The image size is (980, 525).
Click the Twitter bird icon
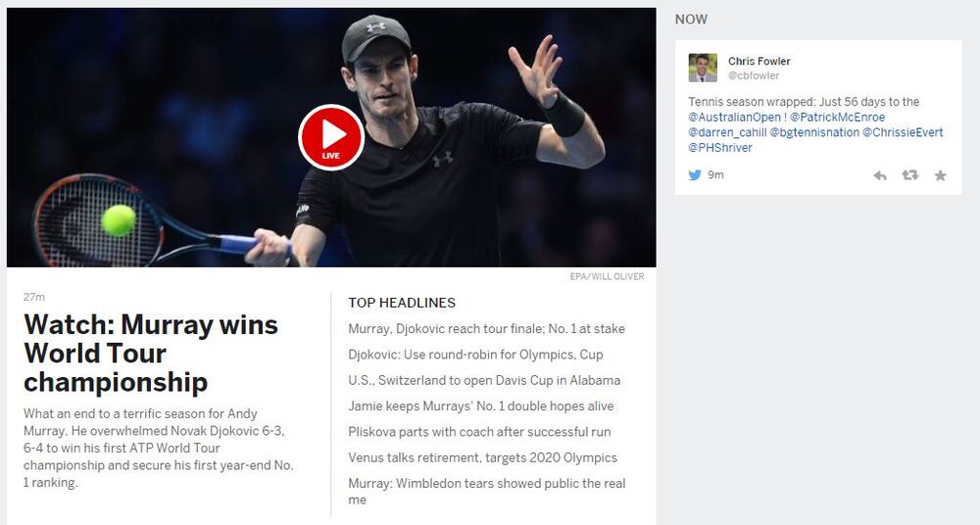[x=695, y=175]
